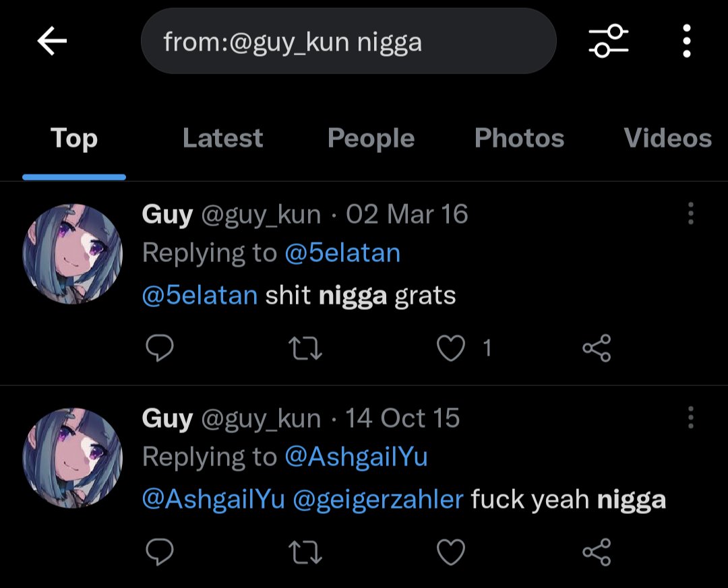Expand options for the 02 Mar 16 tweet
This screenshot has width=728, height=588.
(x=690, y=214)
